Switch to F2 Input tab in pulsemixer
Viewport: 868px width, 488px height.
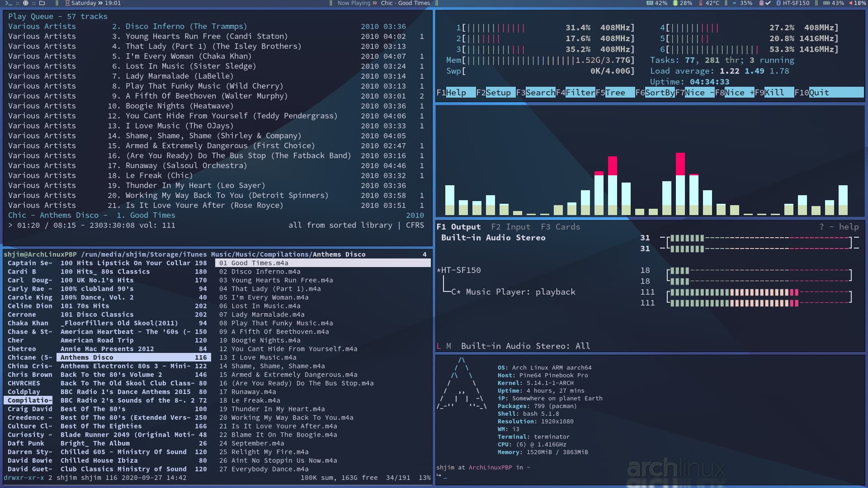510,227
